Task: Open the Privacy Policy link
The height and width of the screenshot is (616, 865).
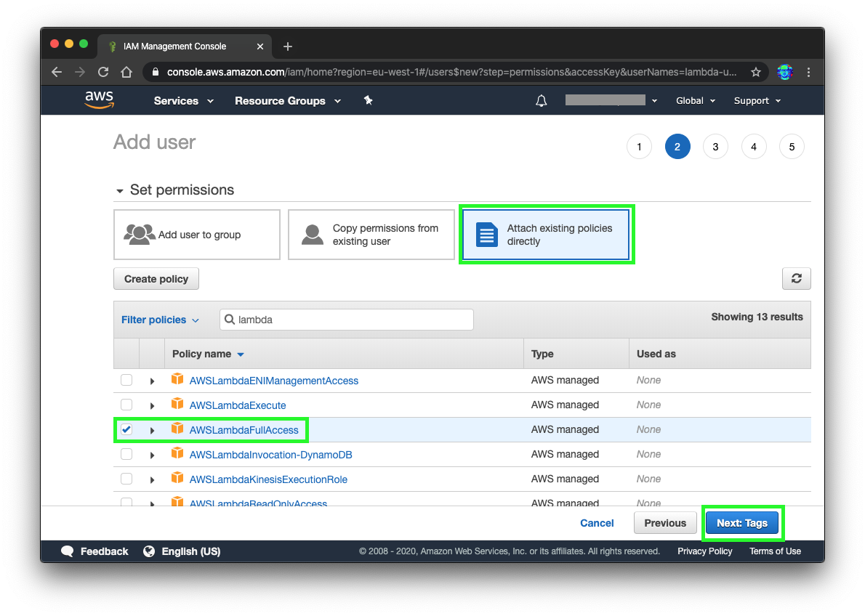Action: [704, 551]
